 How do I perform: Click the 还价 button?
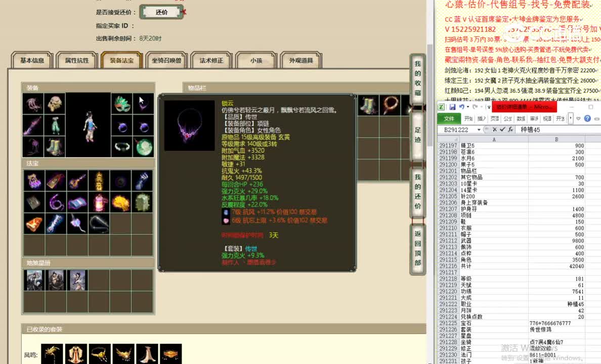coord(161,12)
